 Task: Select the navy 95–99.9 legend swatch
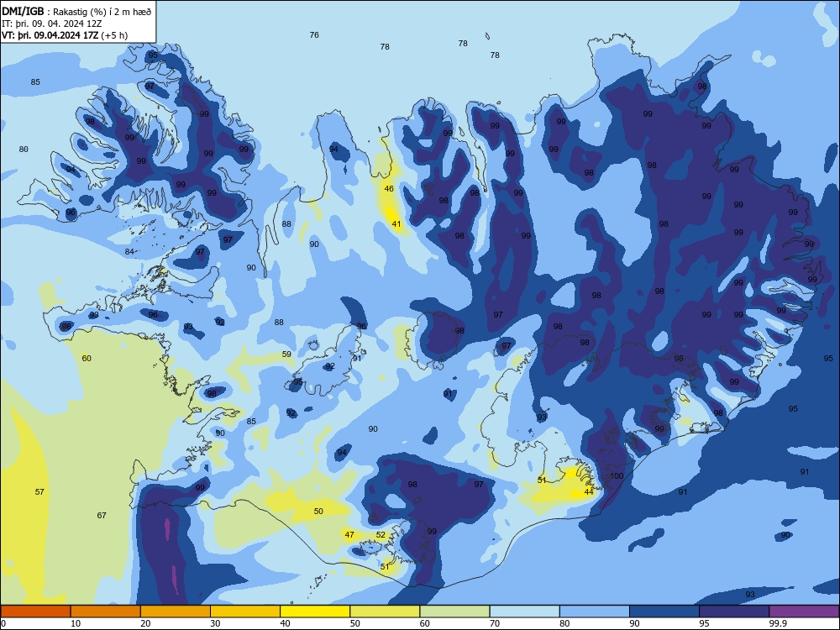pyautogui.click(x=734, y=612)
